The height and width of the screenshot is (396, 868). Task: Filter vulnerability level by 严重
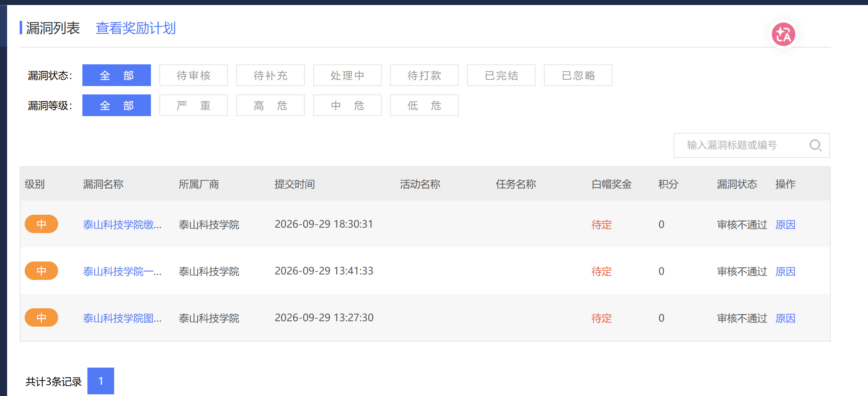tap(194, 105)
